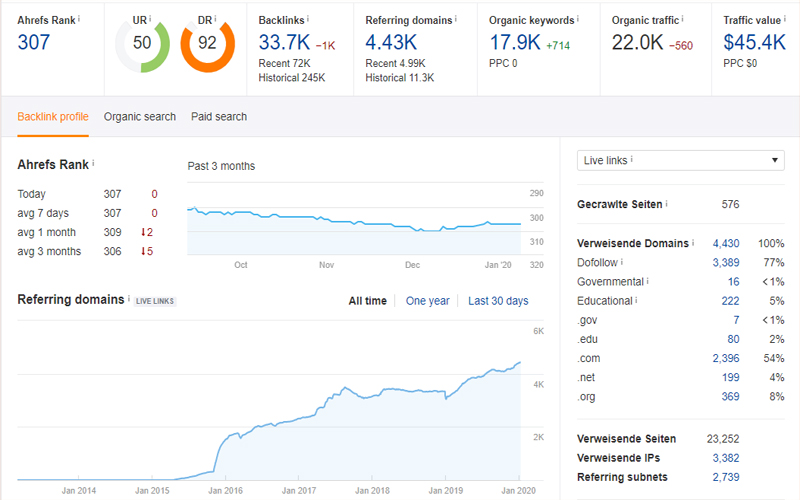The image size is (800, 500).
Task: Click the avg 3 months rank row
Action: tap(87, 252)
